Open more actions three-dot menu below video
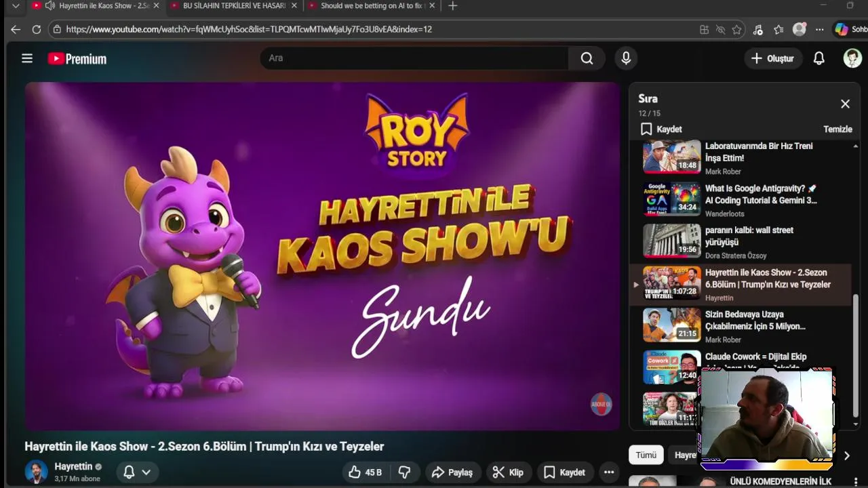Viewport: 868px width, 488px height. [609, 472]
